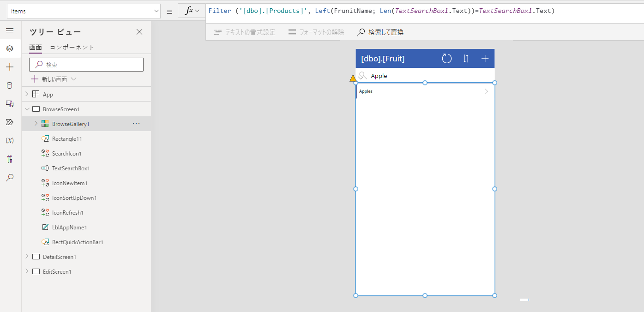
Task: Expand the DetailScreen1 node
Action: point(27,257)
